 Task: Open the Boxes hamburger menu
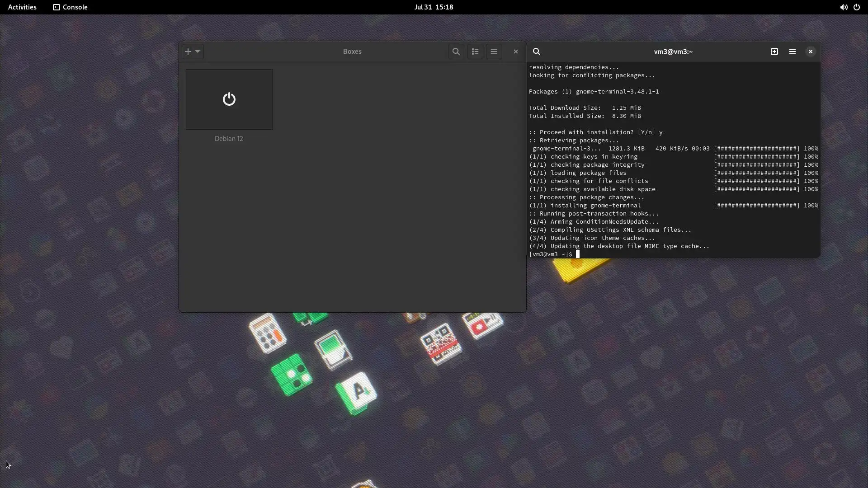coord(494,52)
